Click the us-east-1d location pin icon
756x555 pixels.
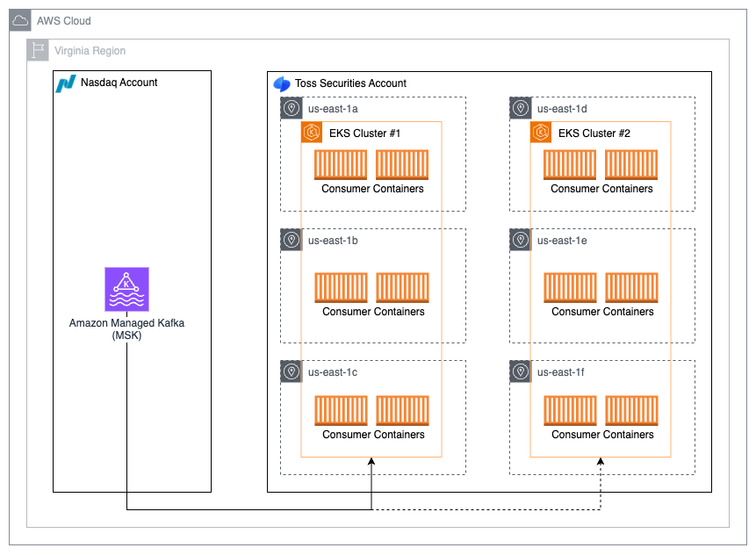click(x=520, y=108)
